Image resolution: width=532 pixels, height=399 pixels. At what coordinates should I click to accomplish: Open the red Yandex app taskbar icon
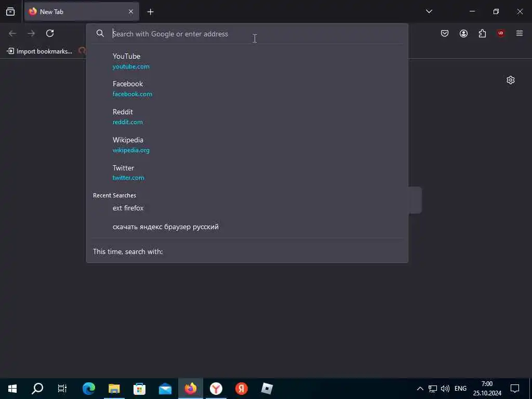(242, 389)
